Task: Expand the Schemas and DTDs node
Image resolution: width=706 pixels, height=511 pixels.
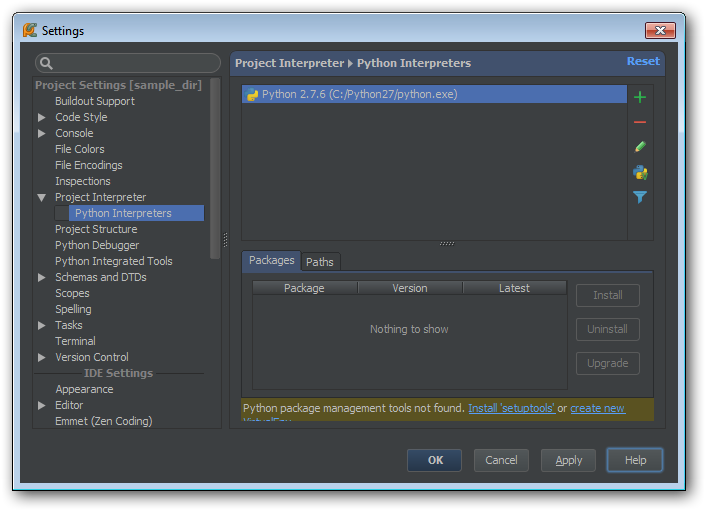Action: point(42,277)
